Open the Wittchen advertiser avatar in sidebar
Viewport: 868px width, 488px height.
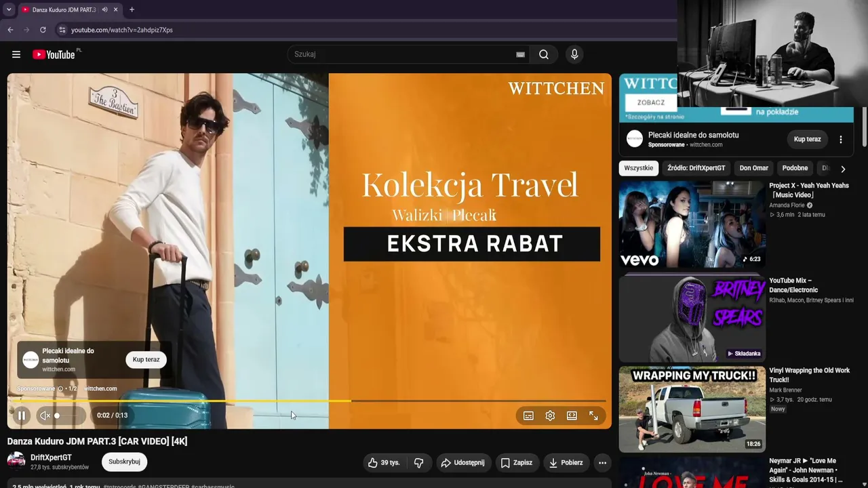(634, 139)
